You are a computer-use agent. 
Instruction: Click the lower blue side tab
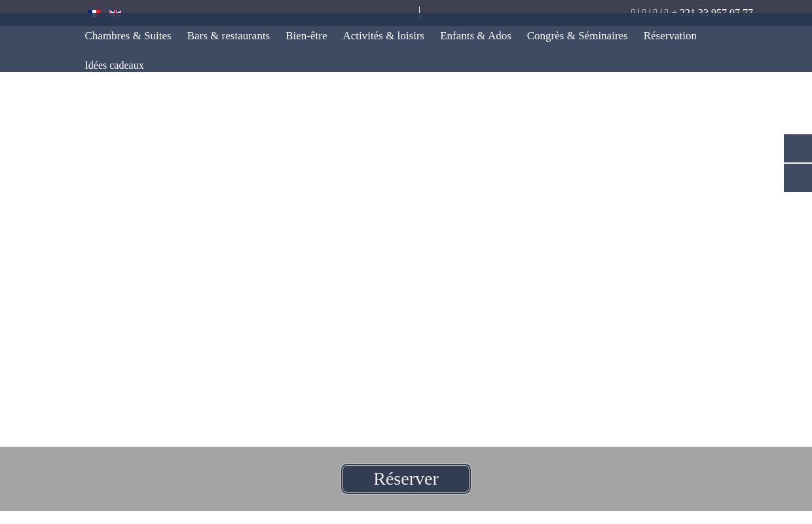[798, 178]
